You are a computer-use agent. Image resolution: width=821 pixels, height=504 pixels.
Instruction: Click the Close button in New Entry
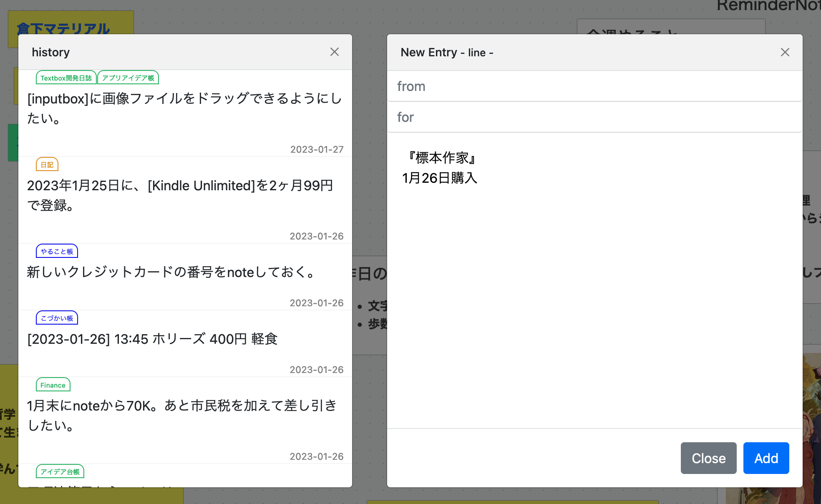(708, 458)
